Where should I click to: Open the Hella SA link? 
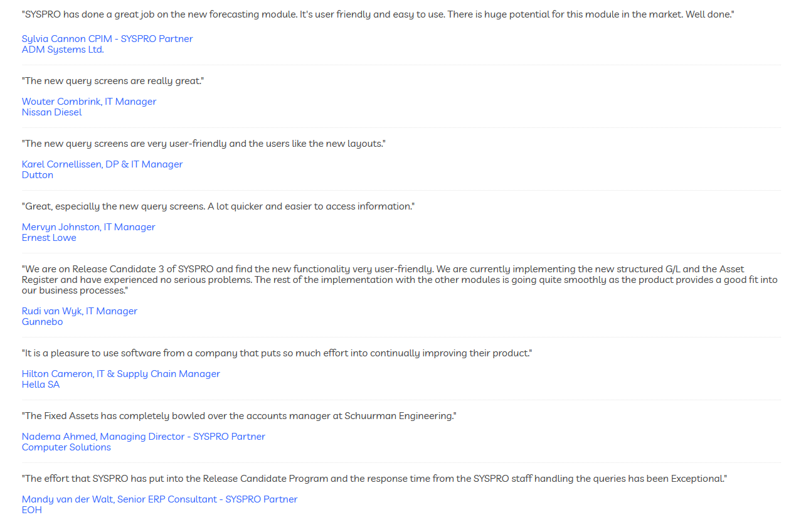tap(41, 385)
